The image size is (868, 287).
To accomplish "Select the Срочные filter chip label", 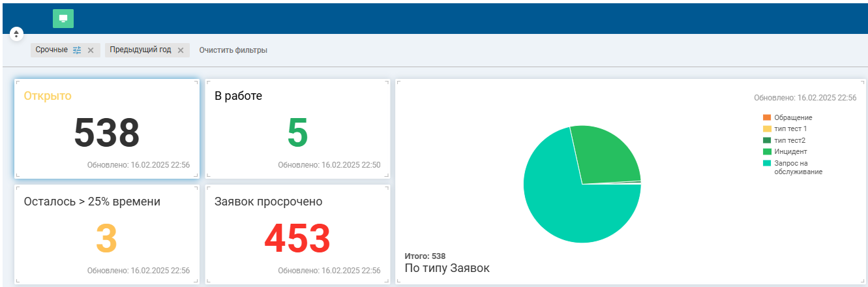I will pos(52,50).
